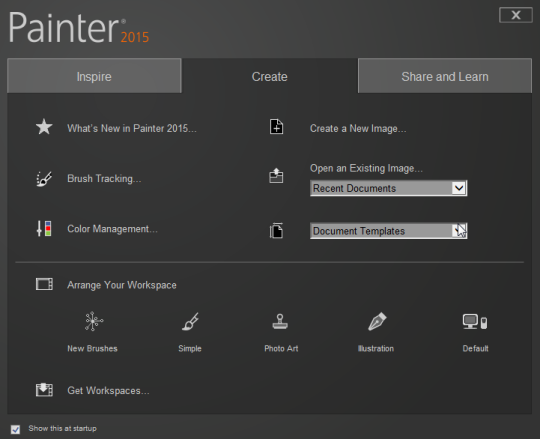Open What's New in Painter 2015 link

[x=132, y=128]
